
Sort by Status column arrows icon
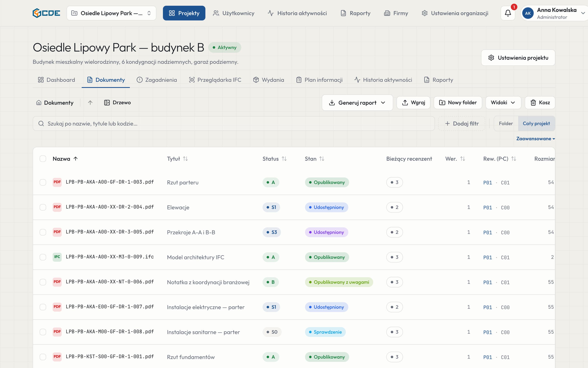tap(284, 159)
